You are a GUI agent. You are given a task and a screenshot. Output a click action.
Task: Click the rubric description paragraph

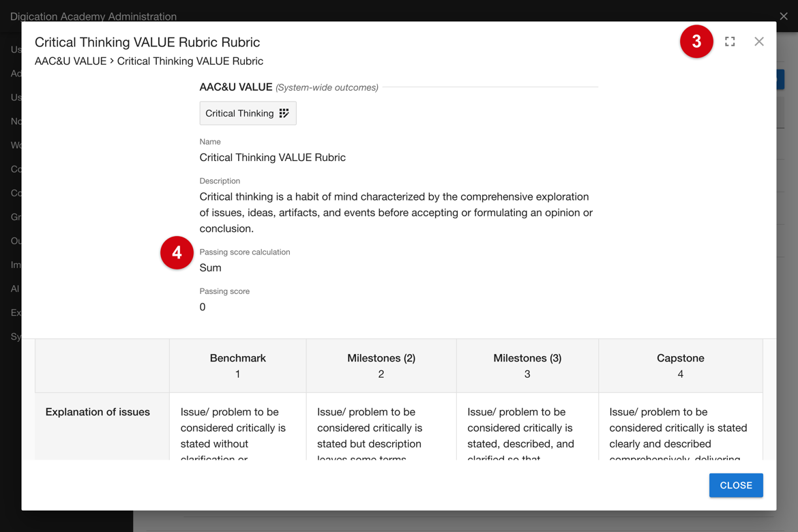click(x=396, y=212)
